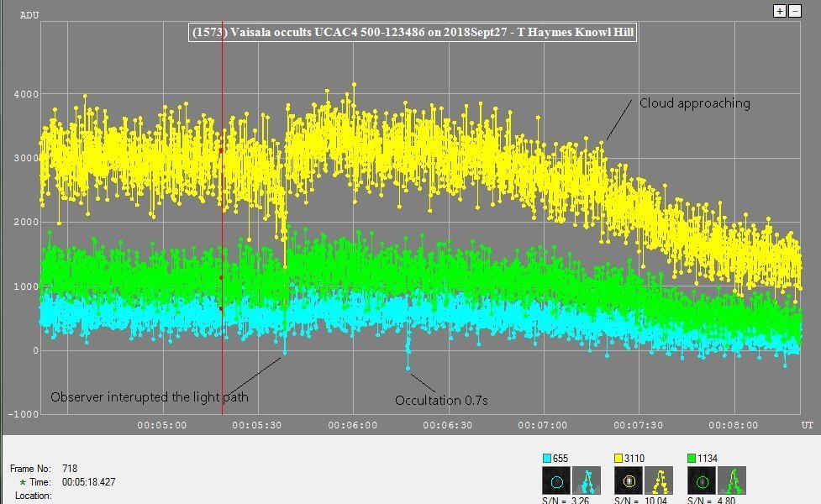Click 'Observer interupted the light path' annotation
The height and width of the screenshot is (504, 821).
[x=150, y=397]
